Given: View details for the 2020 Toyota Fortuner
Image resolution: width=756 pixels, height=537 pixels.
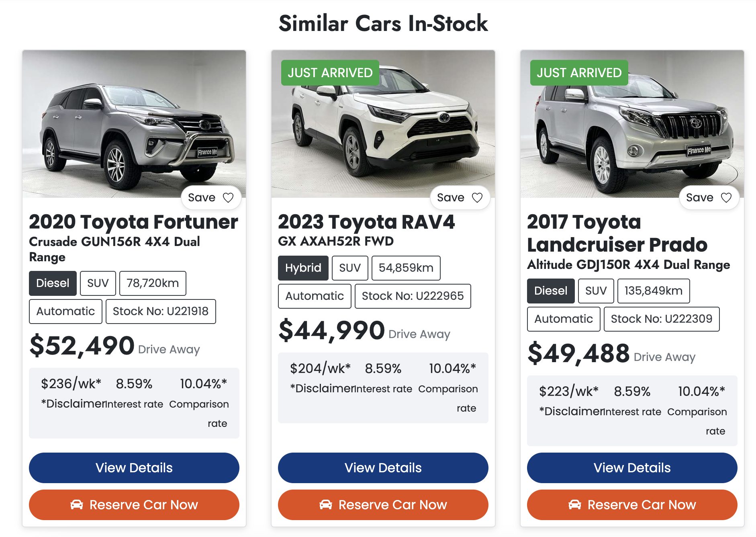Looking at the screenshot, I should (134, 468).
